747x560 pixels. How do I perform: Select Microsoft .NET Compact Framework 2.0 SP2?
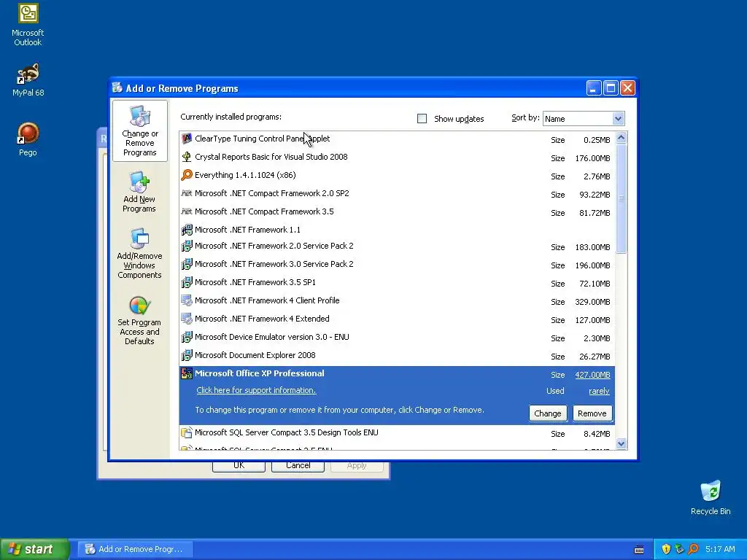coord(397,193)
